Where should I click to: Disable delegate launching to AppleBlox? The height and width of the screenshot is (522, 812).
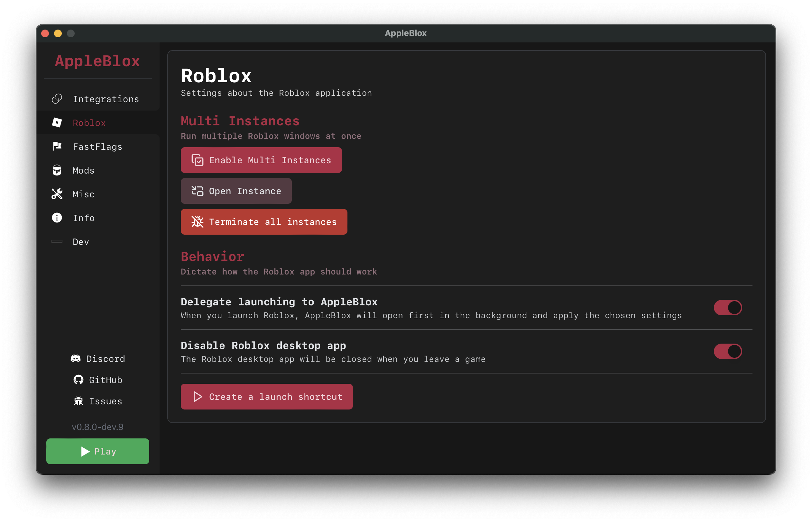[x=728, y=307]
